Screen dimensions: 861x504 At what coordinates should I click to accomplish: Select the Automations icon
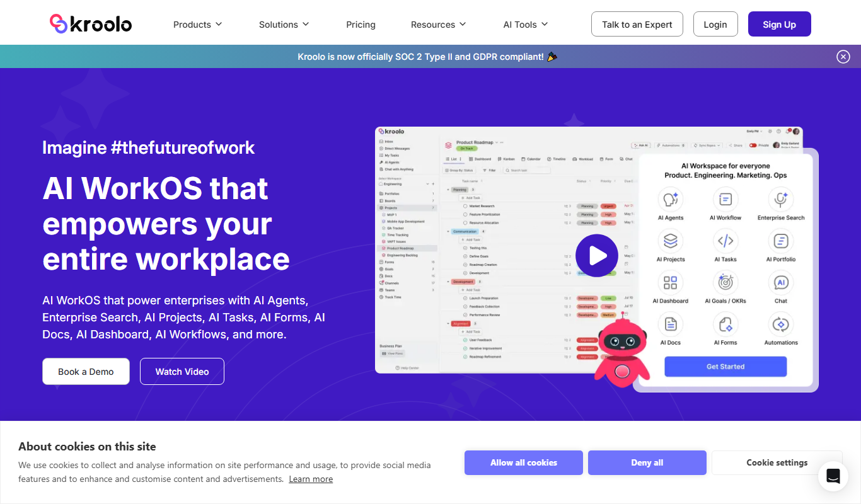point(781,324)
